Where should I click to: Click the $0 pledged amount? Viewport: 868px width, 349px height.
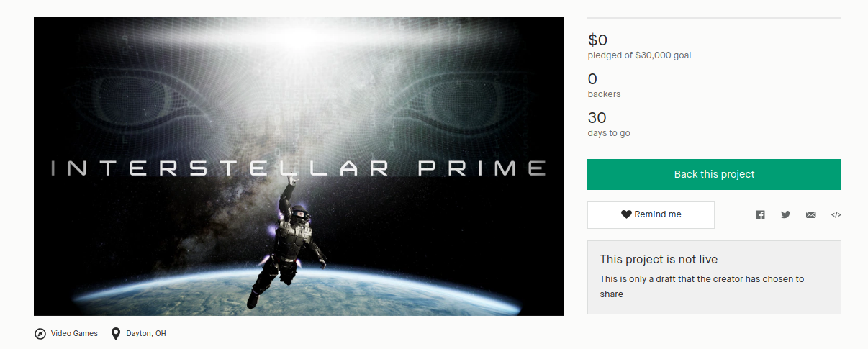click(x=597, y=40)
